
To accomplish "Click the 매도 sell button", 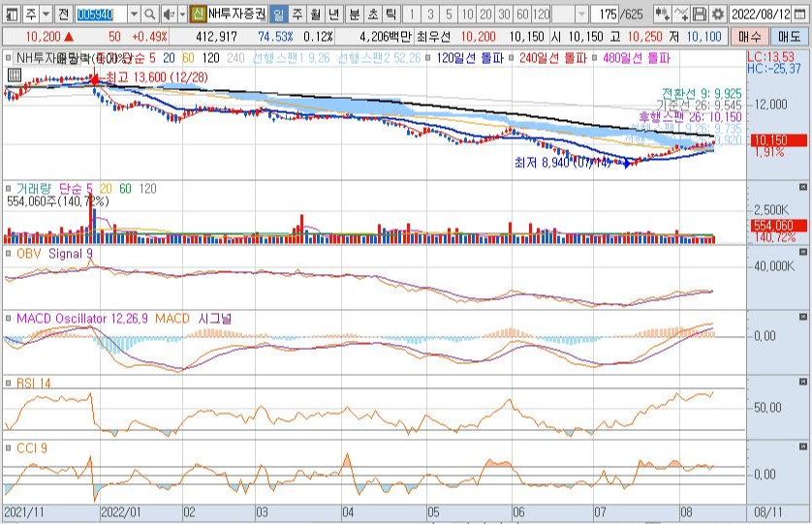I will [789, 37].
